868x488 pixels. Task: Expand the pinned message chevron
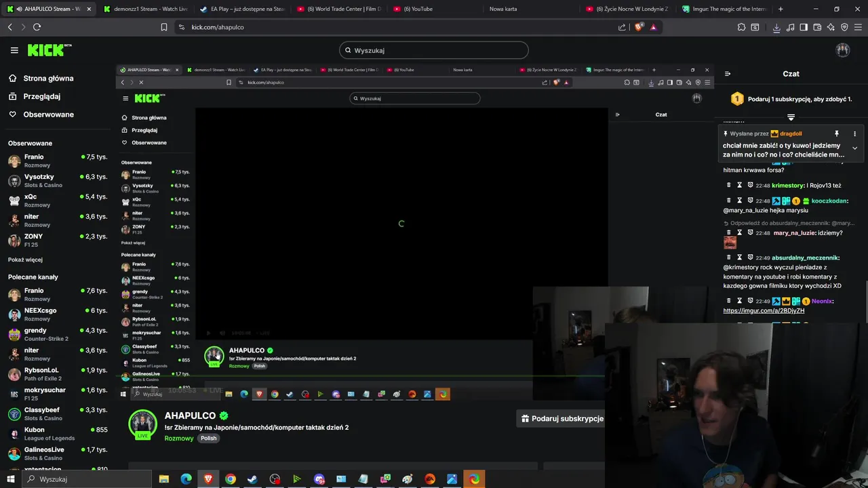(x=854, y=148)
